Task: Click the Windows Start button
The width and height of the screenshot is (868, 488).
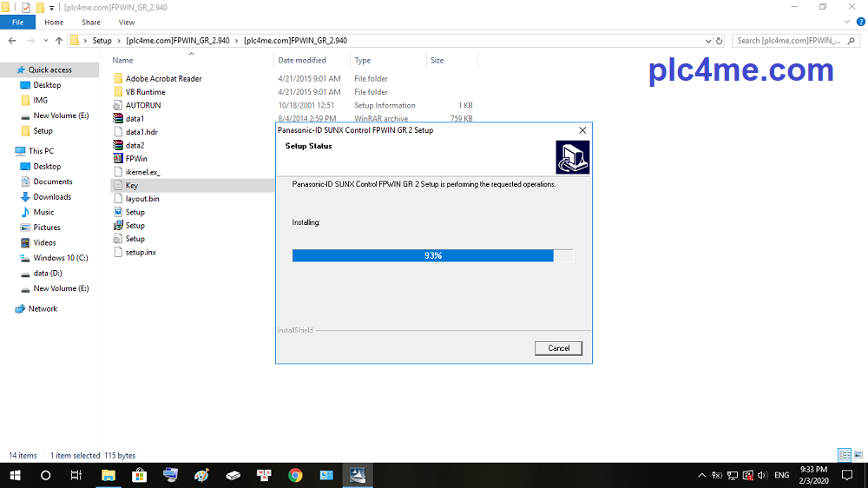Action: pos(15,475)
